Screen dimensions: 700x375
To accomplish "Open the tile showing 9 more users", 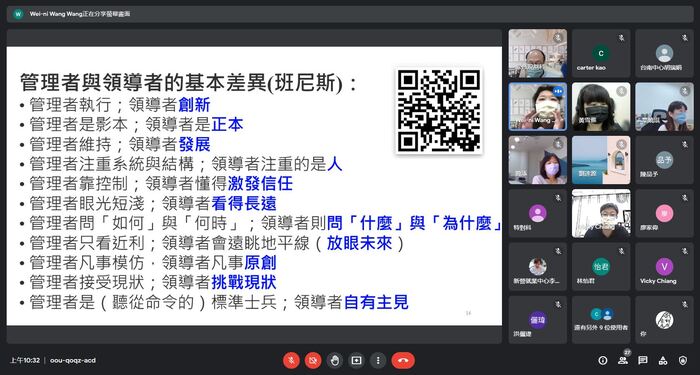I will [x=601, y=320].
